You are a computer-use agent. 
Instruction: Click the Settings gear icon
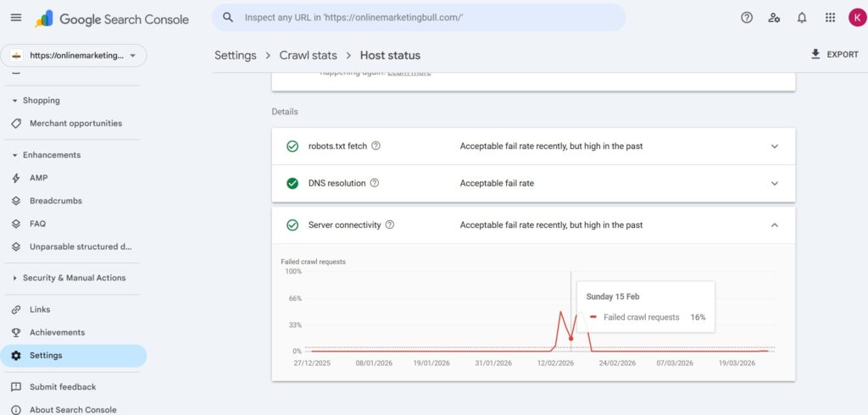[x=16, y=356]
